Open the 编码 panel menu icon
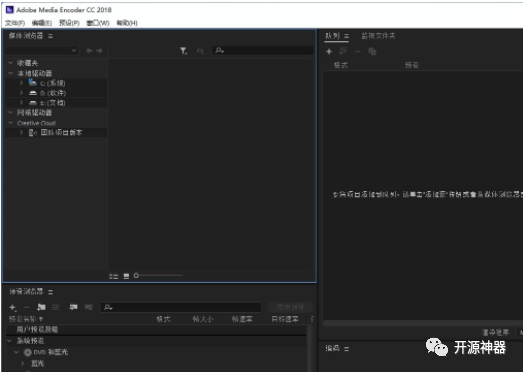The width and height of the screenshot is (523, 372). coord(347,349)
